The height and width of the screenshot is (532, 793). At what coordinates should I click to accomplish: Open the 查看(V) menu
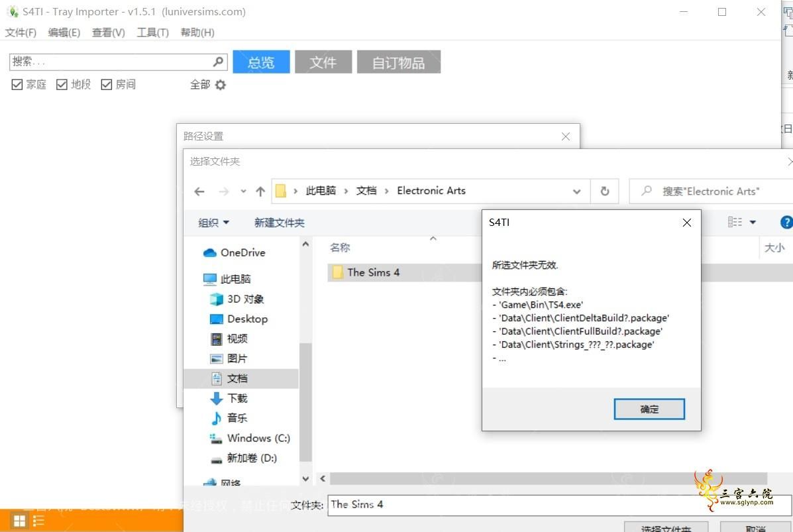tap(108, 33)
